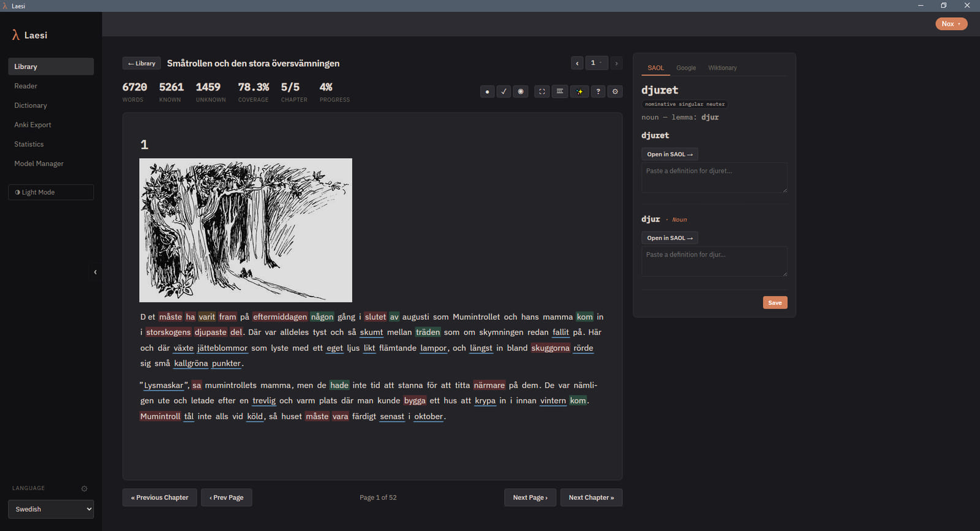This screenshot has height=531, width=980.
Task: Go back with the Library button
Action: pyautogui.click(x=142, y=63)
